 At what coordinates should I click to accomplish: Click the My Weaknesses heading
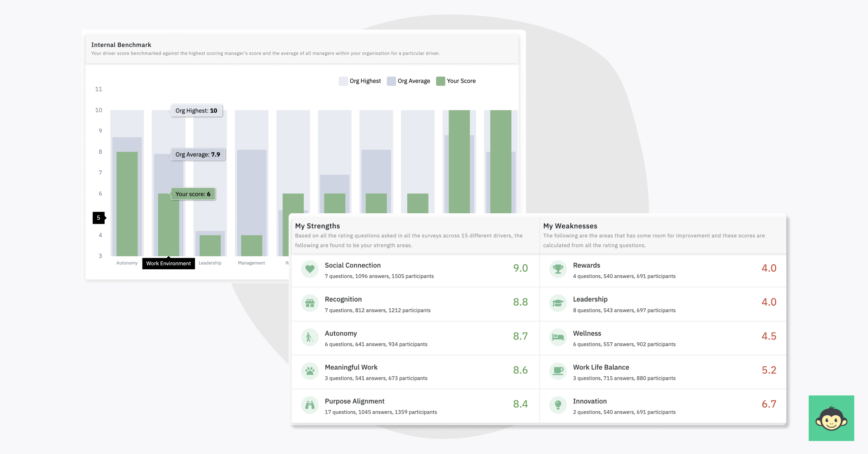click(x=570, y=226)
